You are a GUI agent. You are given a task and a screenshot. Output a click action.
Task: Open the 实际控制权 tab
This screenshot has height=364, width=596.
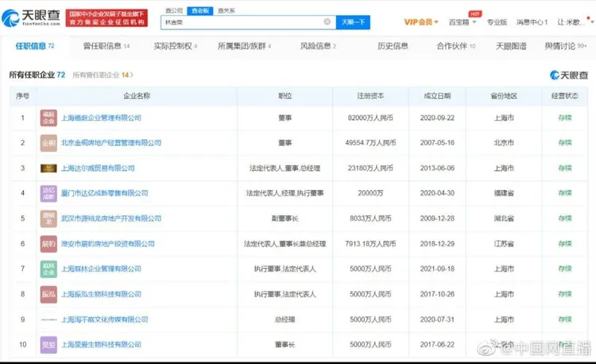[x=176, y=46]
